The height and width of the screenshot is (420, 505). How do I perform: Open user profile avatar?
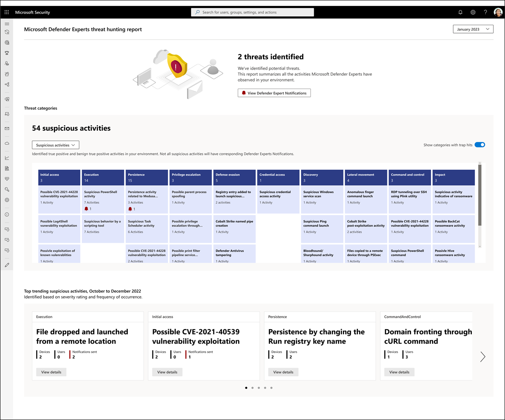click(x=498, y=12)
